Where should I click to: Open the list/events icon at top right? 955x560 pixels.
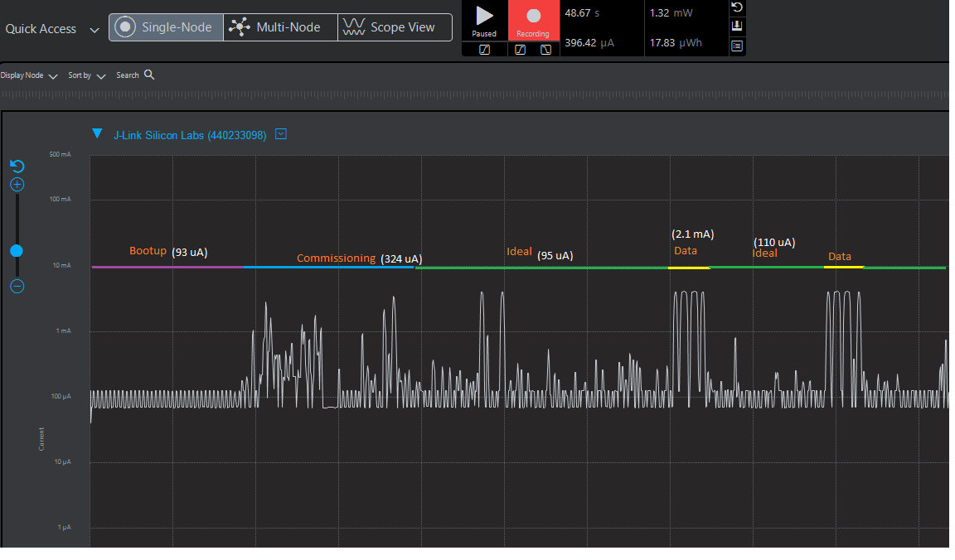(737, 46)
